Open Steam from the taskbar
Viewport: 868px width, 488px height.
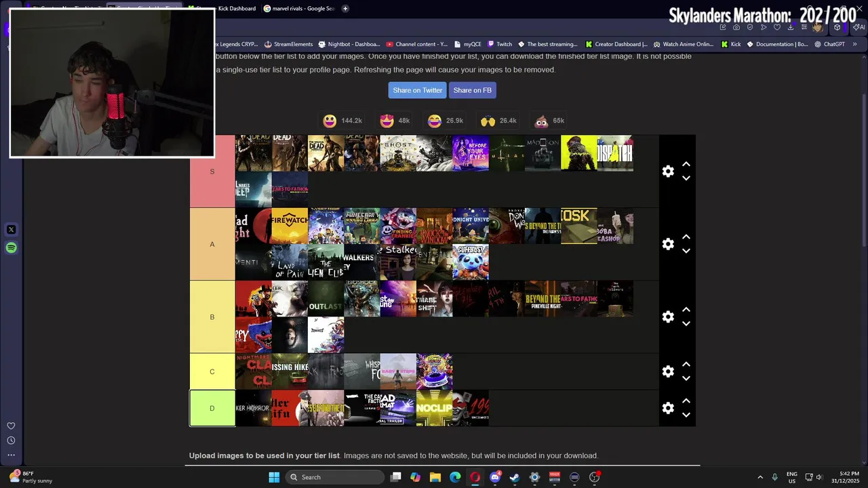click(x=515, y=477)
